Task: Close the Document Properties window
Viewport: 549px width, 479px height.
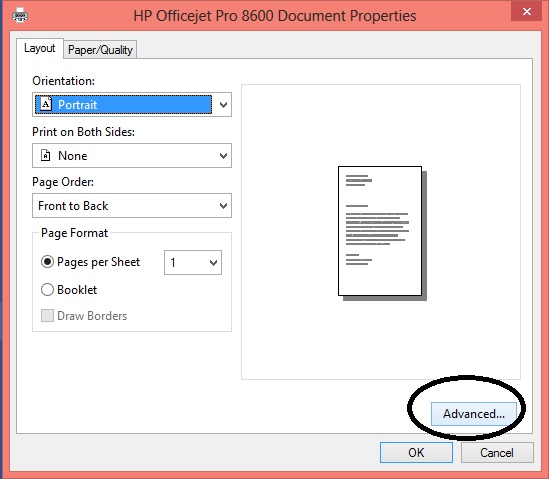Action: tap(527, 12)
